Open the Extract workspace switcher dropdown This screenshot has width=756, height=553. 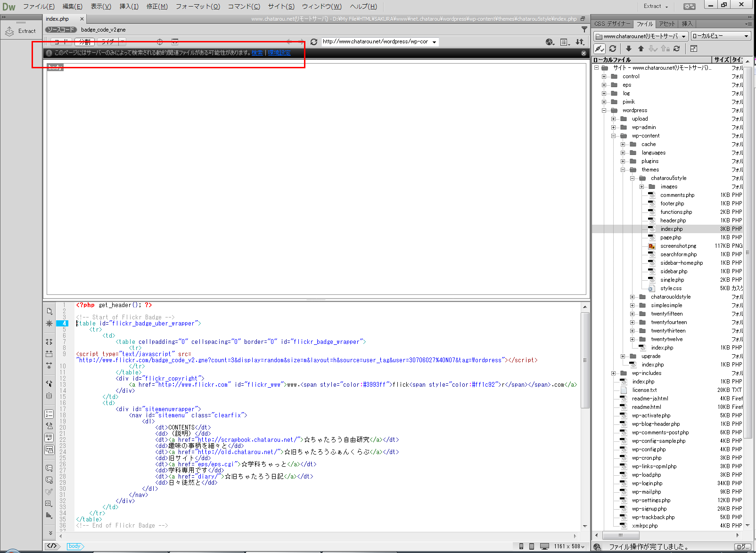click(x=656, y=6)
